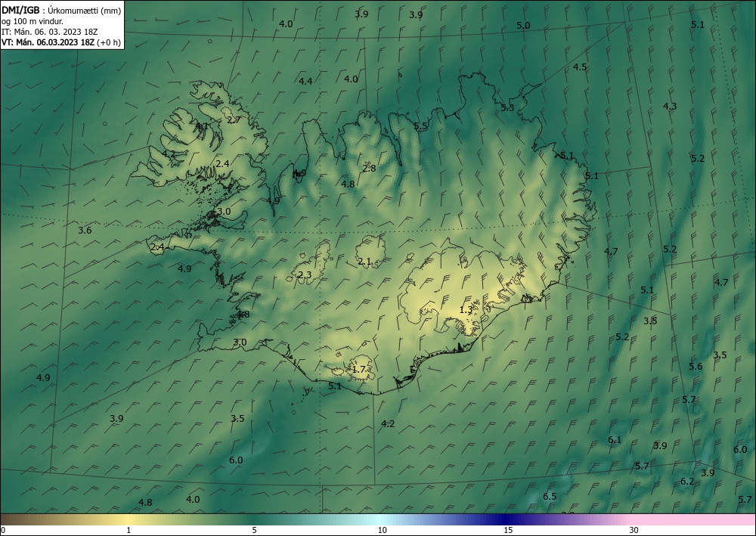Click the 1.3 value on Vatnajökull glacier
This screenshot has width=756, height=536.
[x=466, y=310]
